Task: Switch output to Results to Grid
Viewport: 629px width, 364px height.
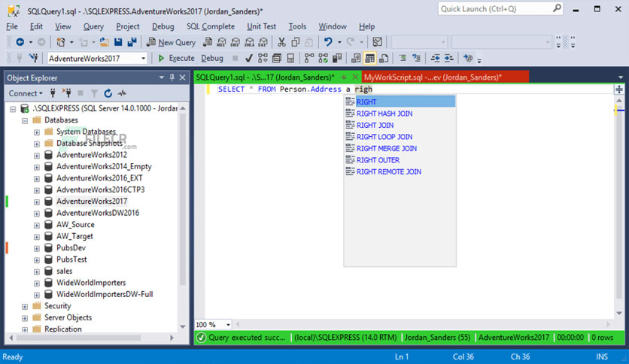Action: coord(370,59)
